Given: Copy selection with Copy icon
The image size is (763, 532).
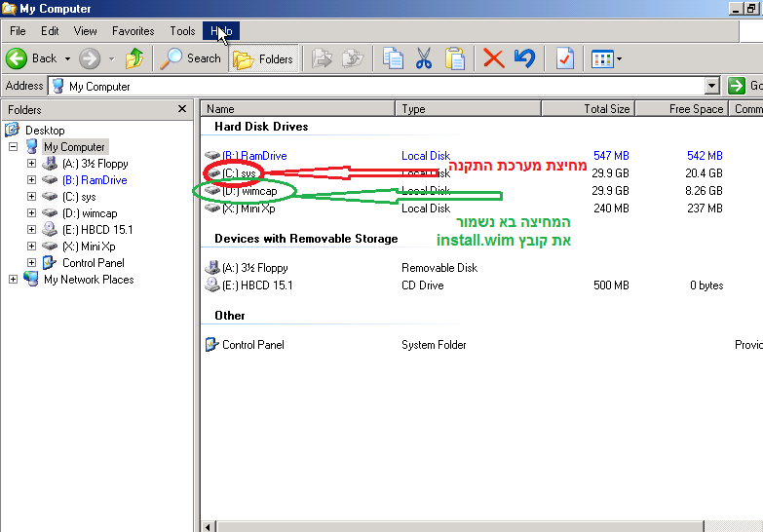Looking at the screenshot, I should (393, 58).
